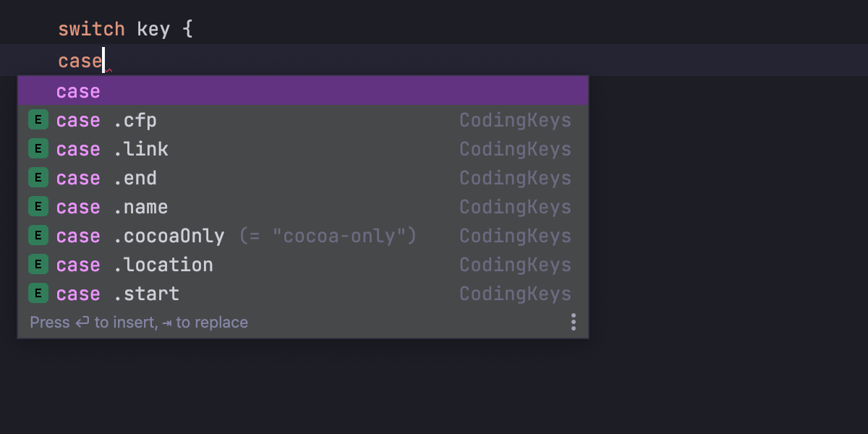Viewport: 868px width, 434px height.
Task: Click the typed case keyword in the editor
Action: [x=80, y=61]
